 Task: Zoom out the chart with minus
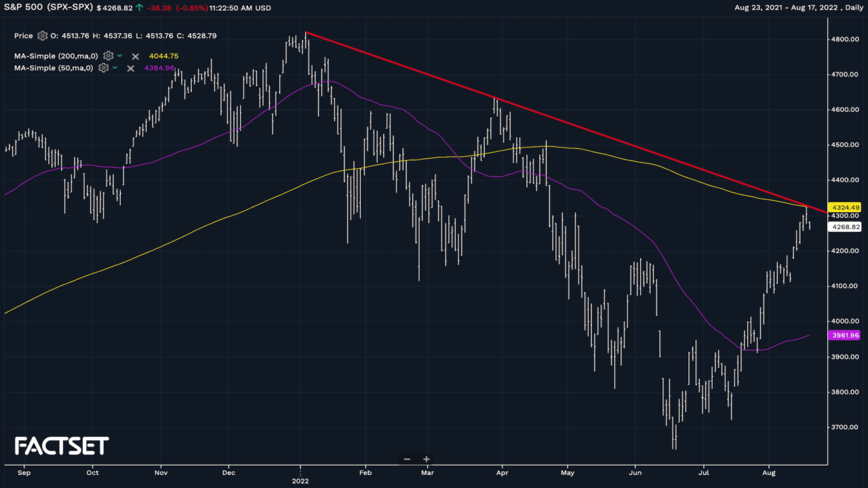[x=407, y=459]
